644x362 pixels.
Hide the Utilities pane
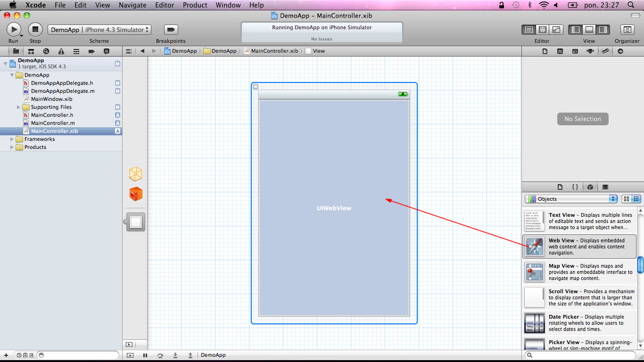[x=603, y=30]
